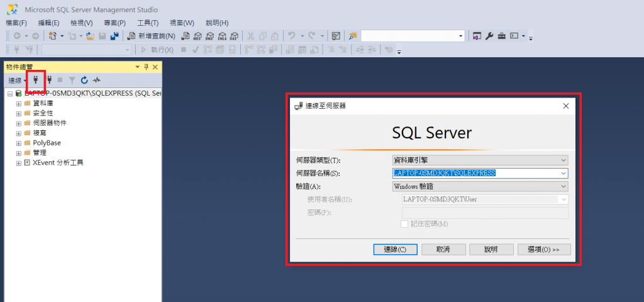644x302 pixels.
Task: Expand the 管理 management node
Action: point(18,153)
